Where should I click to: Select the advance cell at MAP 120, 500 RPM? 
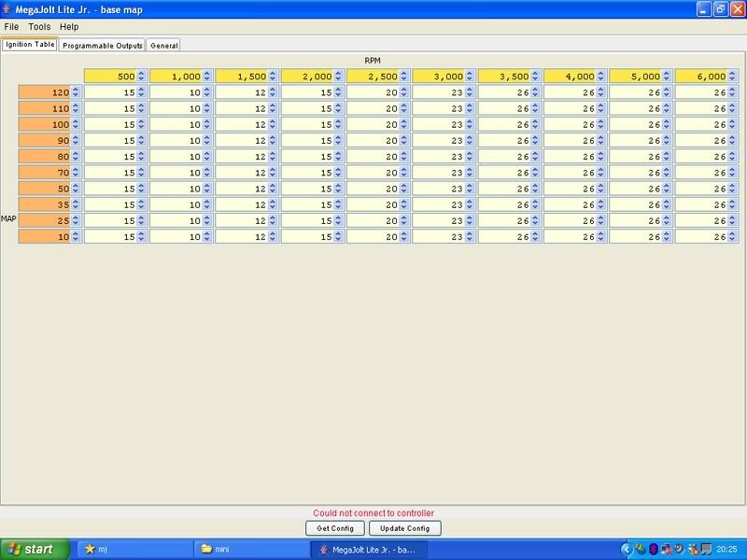click(110, 92)
